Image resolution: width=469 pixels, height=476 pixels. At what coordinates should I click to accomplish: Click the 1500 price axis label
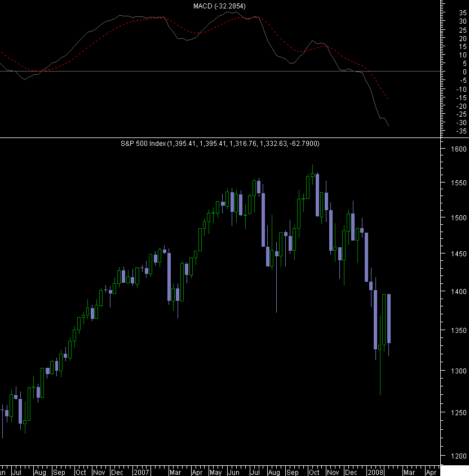pos(459,218)
